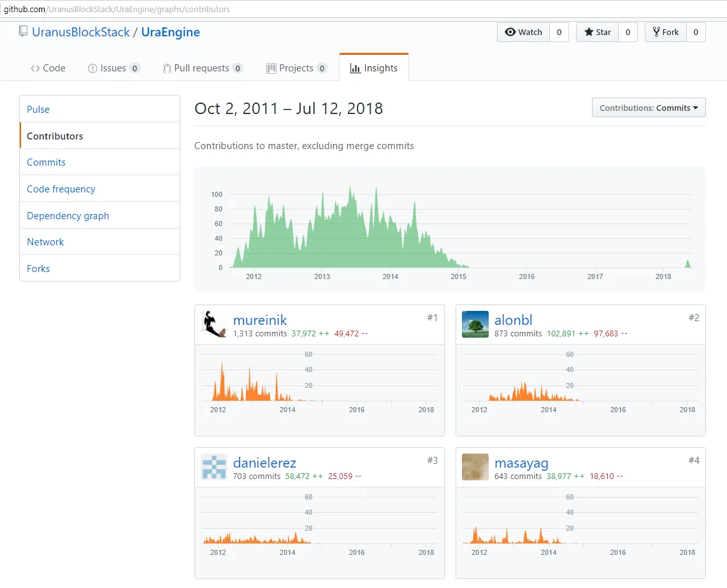Click the main green contributions graph
This screenshot has width=727, height=588.
[450, 229]
